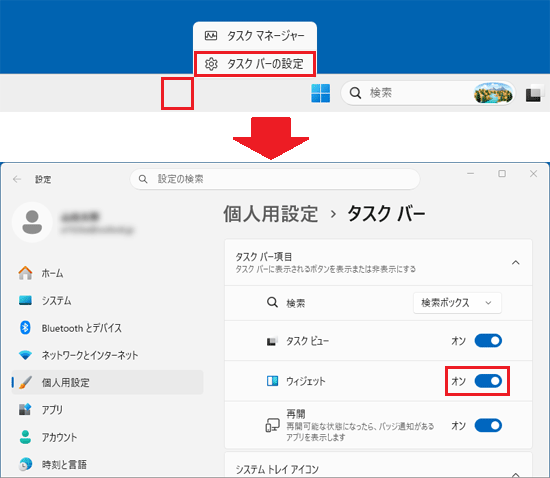550x478 pixels.
Task: Toggle ウィジェット switch off
Action: click(488, 381)
